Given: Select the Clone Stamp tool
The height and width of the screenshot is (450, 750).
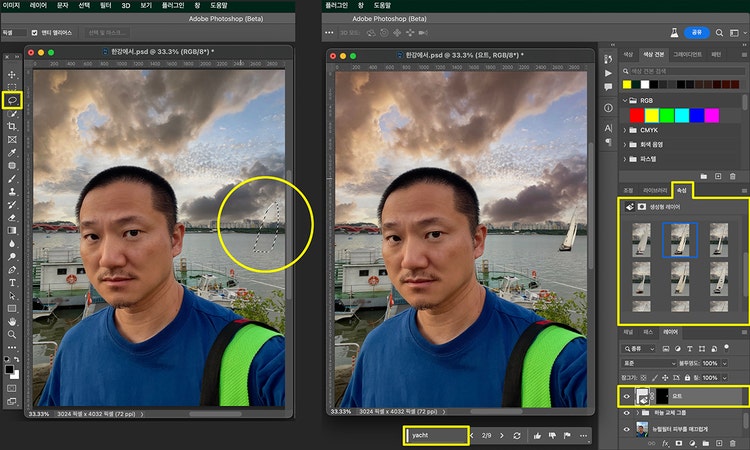Looking at the screenshot, I should (12, 191).
